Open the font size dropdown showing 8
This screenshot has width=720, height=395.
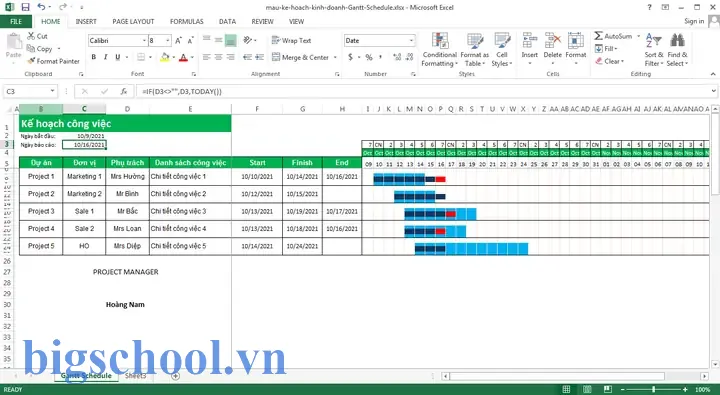[x=168, y=41]
